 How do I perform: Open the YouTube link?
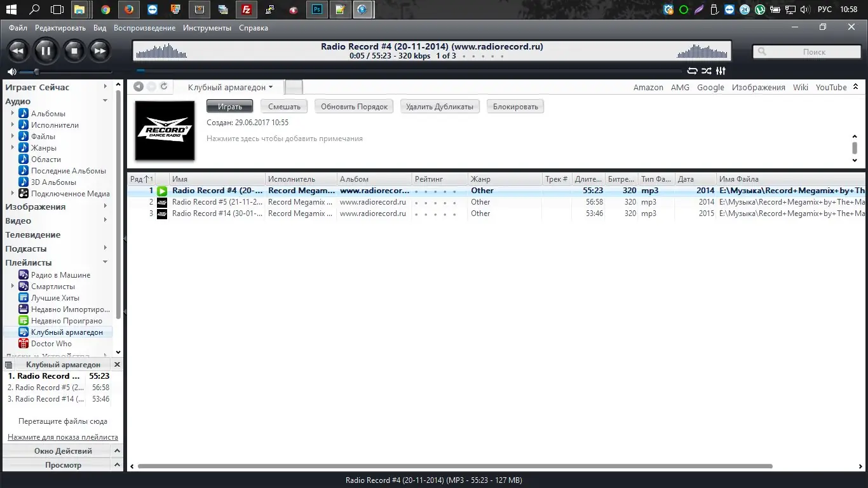click(x=831, y=88)
